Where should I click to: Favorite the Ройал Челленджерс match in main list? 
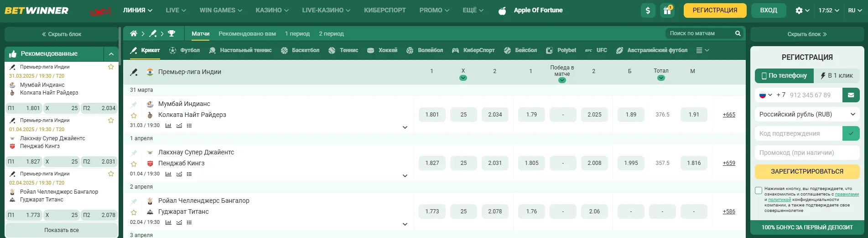click(x=134, y=212)
